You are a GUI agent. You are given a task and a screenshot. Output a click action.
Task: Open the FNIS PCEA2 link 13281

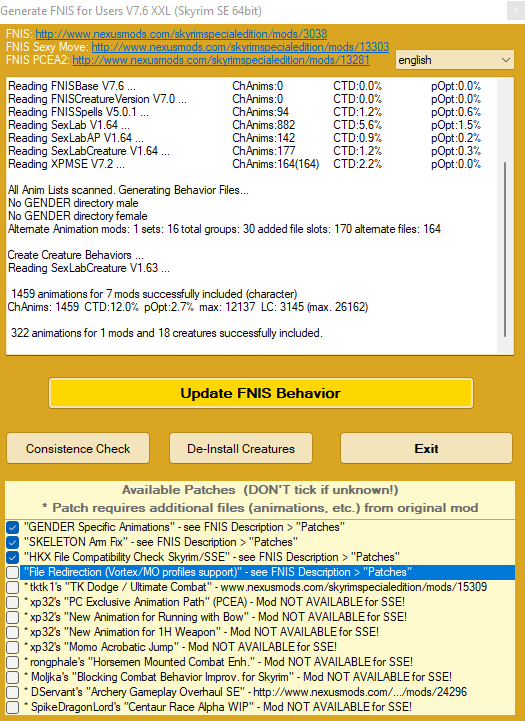(221, 60)
